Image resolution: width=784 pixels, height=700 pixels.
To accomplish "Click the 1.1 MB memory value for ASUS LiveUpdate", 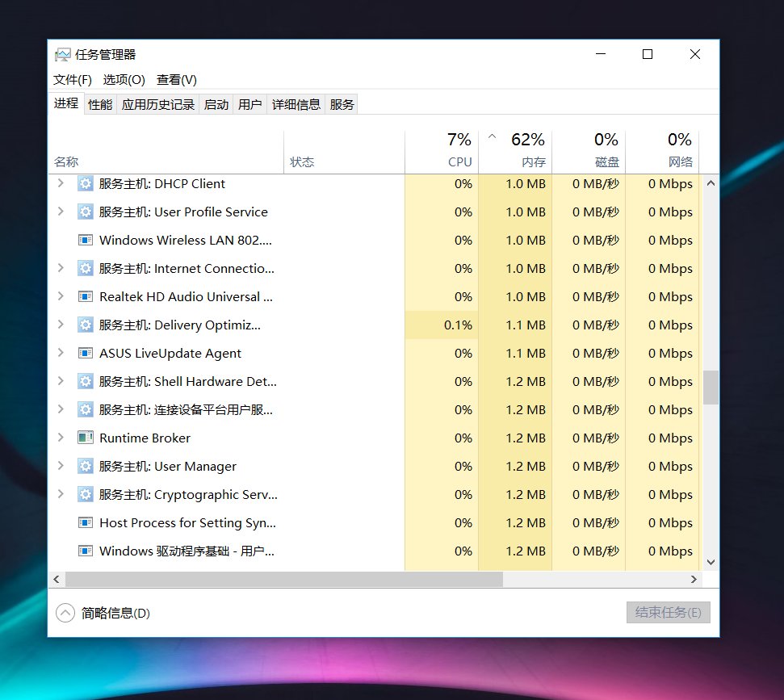I will pyautogui.click(x=526, y=354).
